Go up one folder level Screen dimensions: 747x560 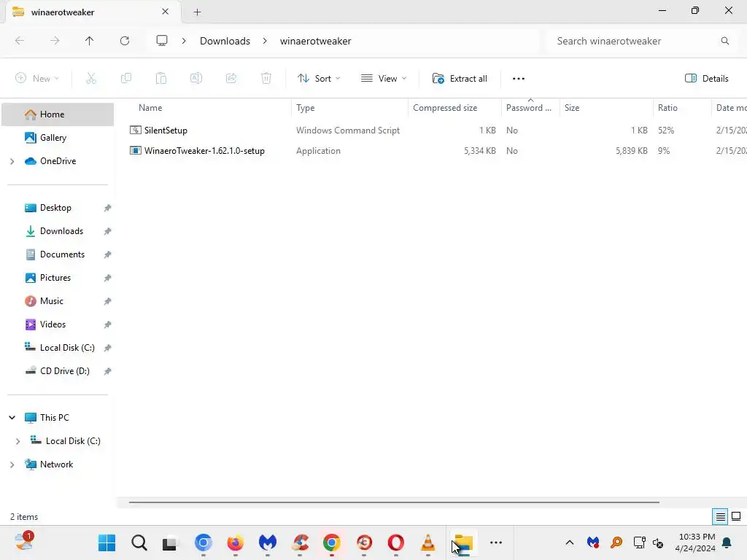point(89,41)
